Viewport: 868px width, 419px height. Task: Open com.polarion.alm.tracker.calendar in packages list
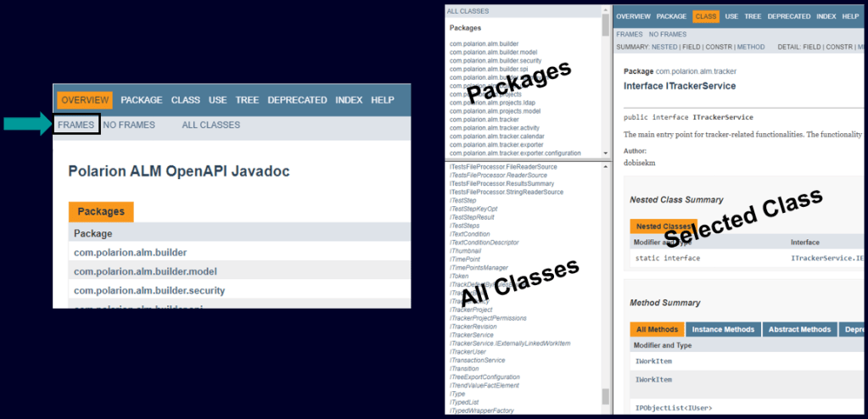pos(496,136)
